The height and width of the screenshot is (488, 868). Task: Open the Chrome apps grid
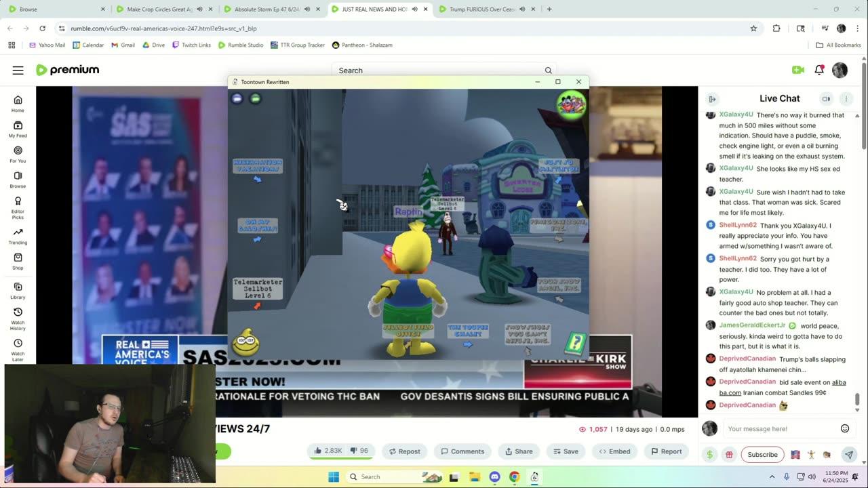[x=12, y=45]
